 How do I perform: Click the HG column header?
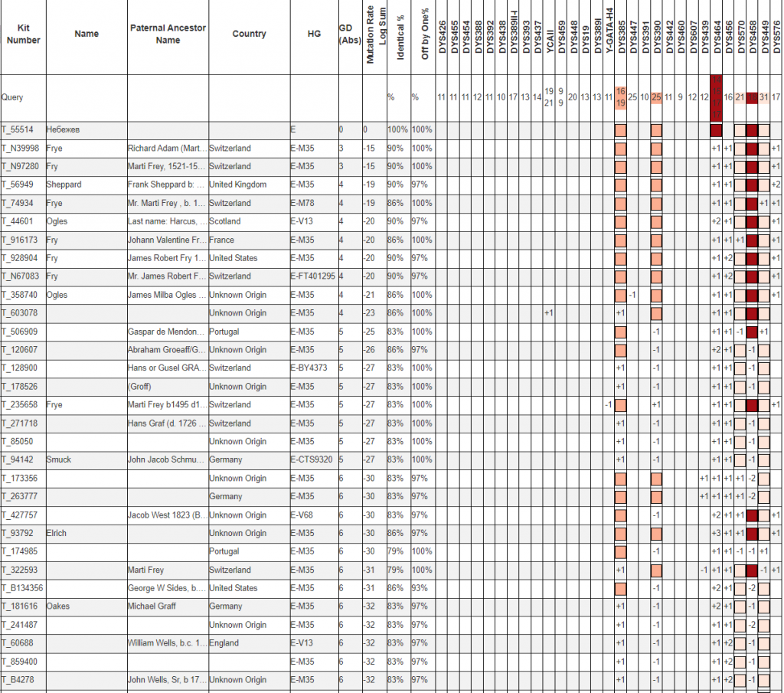click(314, 34)
